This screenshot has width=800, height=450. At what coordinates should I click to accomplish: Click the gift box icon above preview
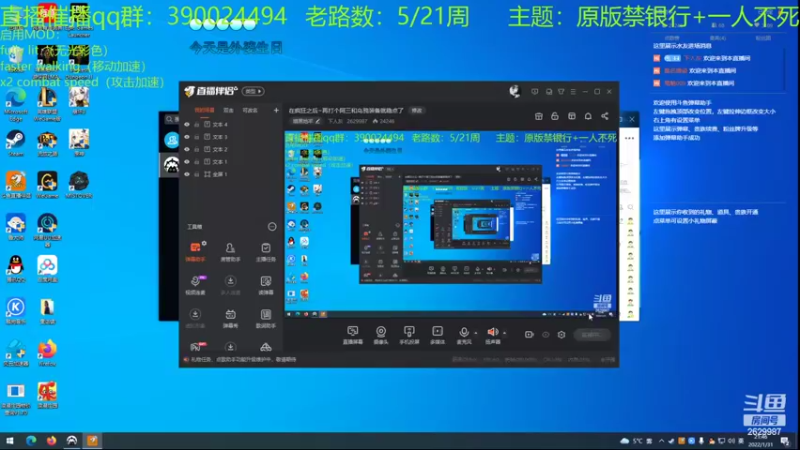point(538,116)
